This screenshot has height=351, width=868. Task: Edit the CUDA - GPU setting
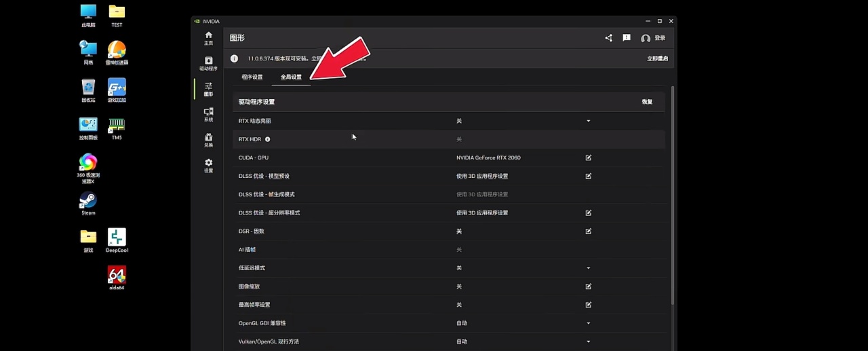(x=588, y=158)
